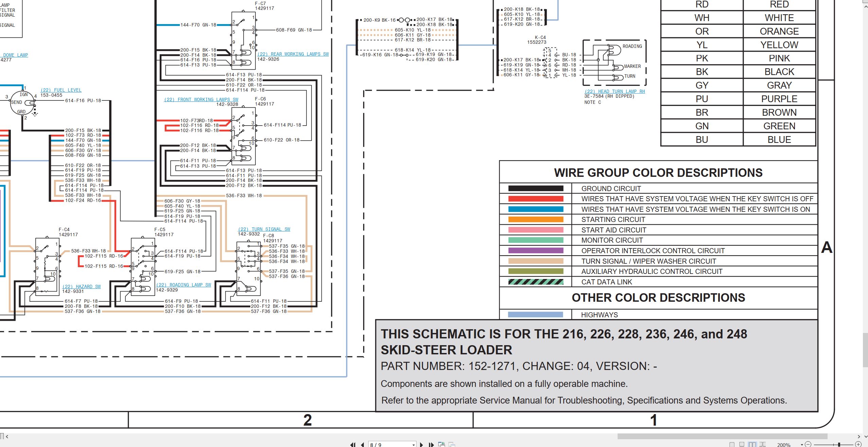Click the light blue HIGHWAYS swatch
The width and height of the screenshot is (868, 447).
(x=536, y=315)
